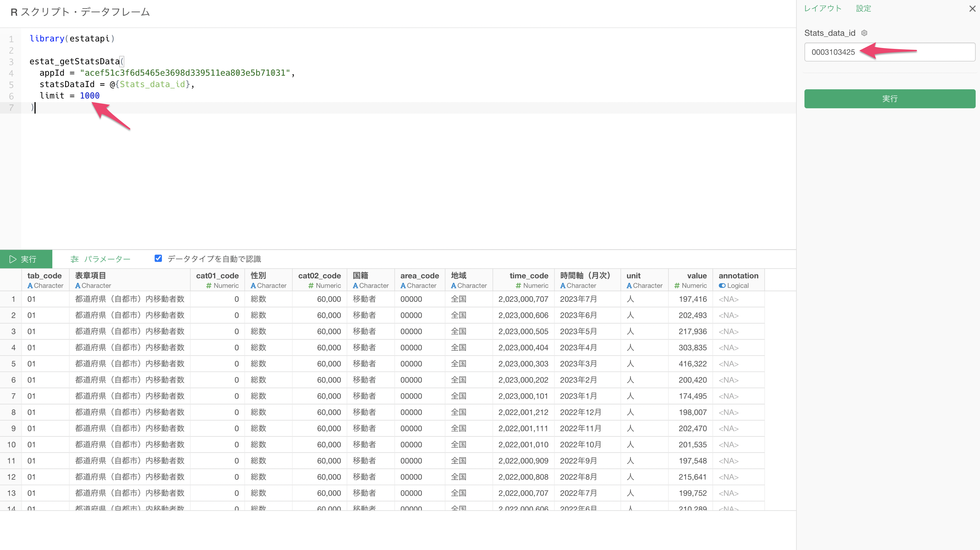Select the 時間軸（月次） column header
The image size is (980, 550).
(x=587, y=280)
